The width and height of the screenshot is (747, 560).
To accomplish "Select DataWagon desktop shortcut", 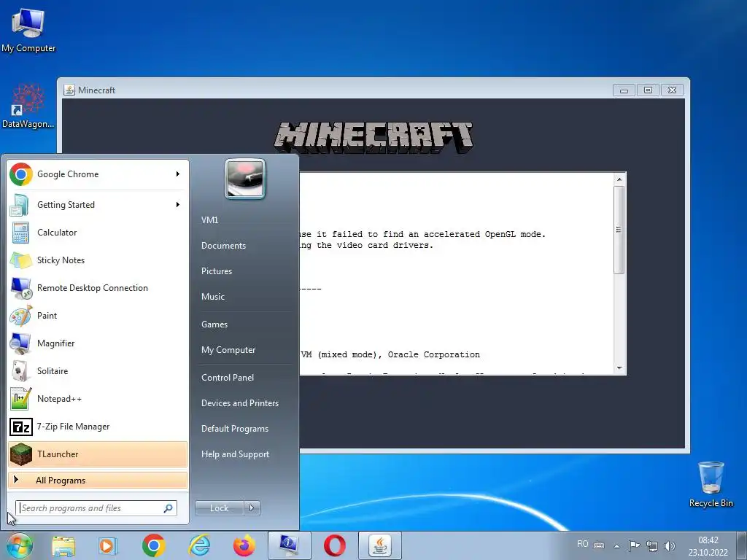I will coord(28,106).
